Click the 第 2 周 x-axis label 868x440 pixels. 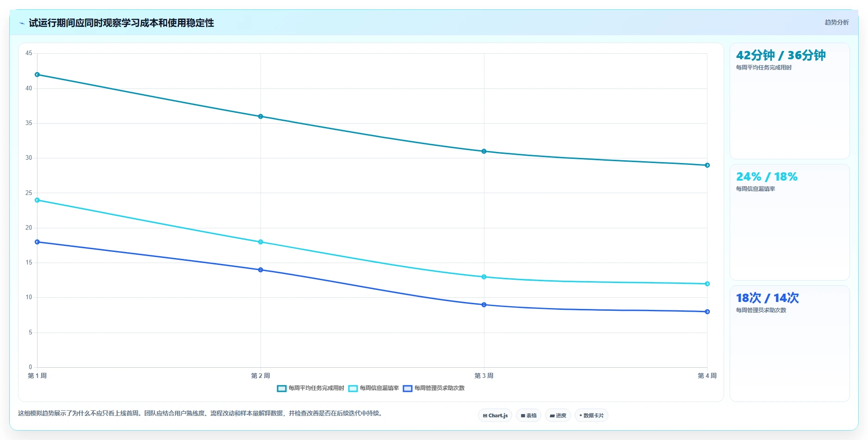pyautogui.click(x=260, y=376)
